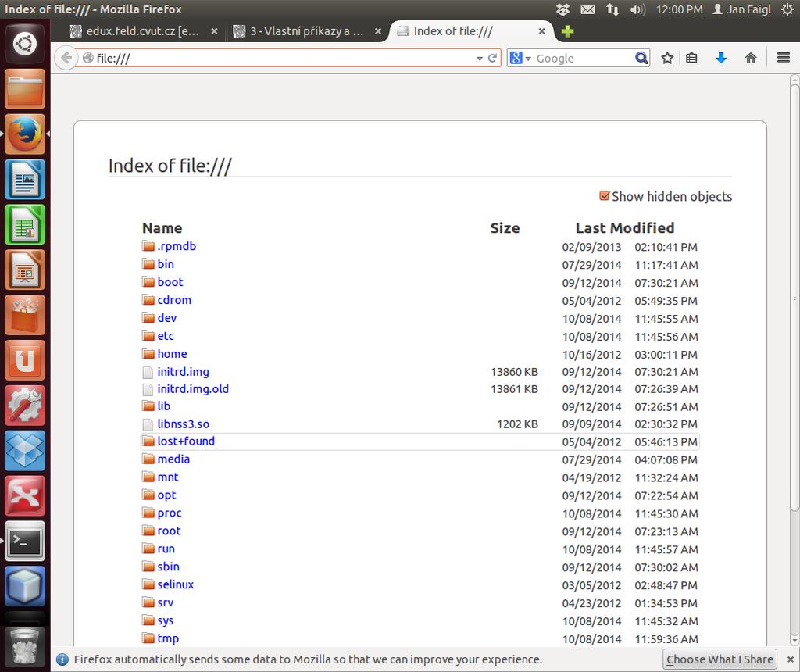Open Ubuntu Dash home launcher icon
Viewport: 800px width, 672px height.
(24, 44)
